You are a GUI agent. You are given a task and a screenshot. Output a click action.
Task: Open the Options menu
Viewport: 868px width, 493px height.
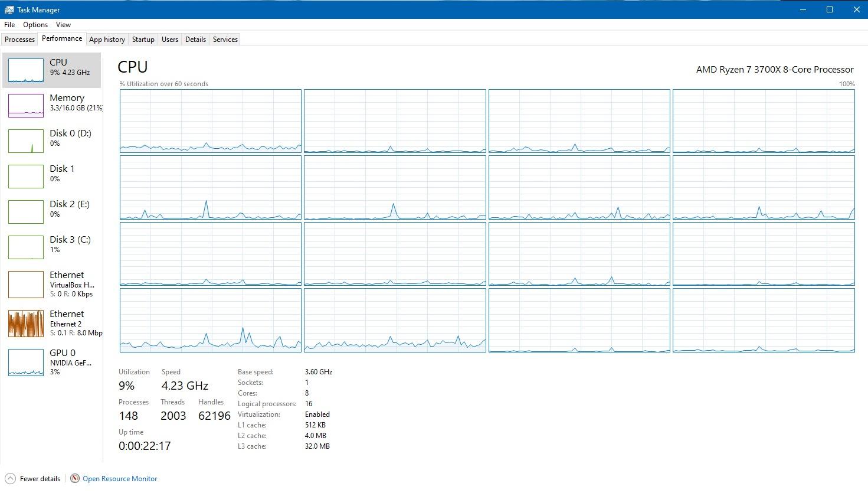(35, 25)
